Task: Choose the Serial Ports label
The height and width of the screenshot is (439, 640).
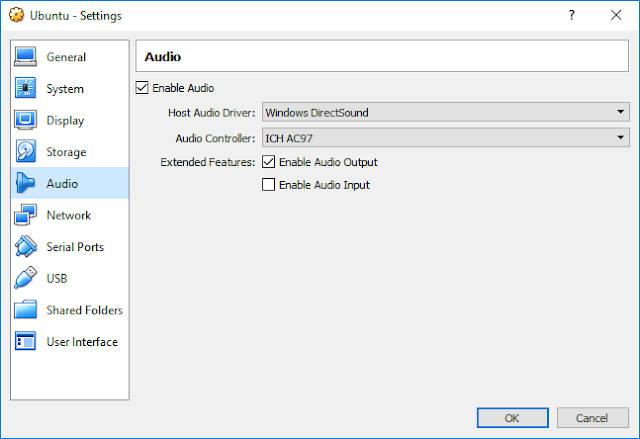Action: (x=75, y=247)
